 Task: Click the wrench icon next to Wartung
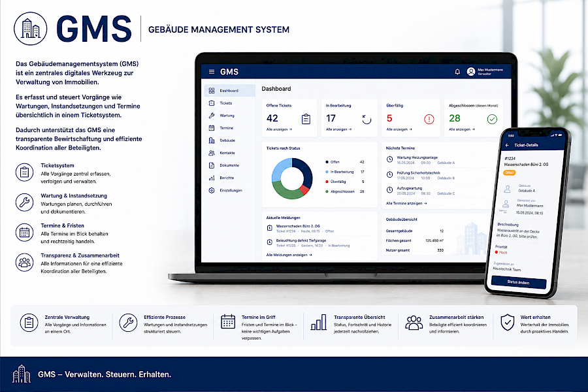[212, 116]
